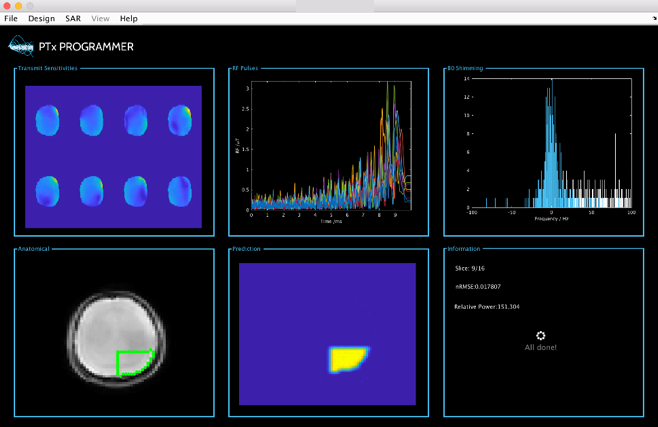
Task: Click the Relative Power value text
Action: (x=488, y=307)
